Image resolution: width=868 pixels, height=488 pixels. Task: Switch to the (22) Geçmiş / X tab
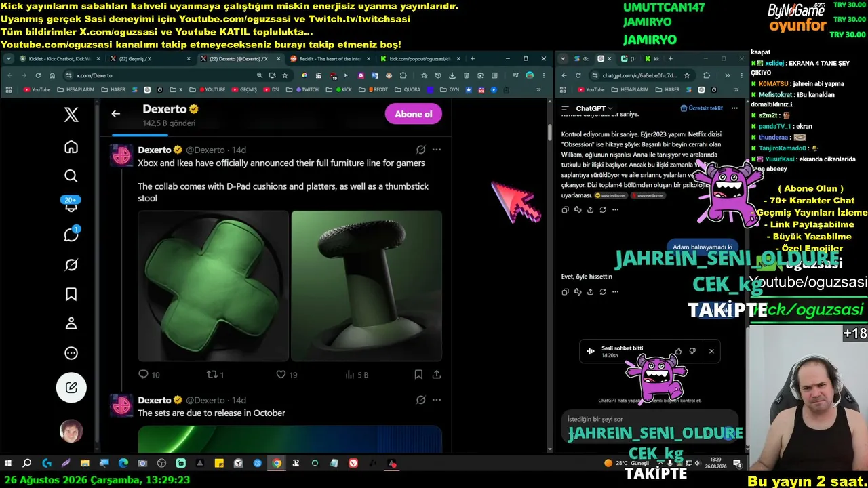(x=149, y=59)
